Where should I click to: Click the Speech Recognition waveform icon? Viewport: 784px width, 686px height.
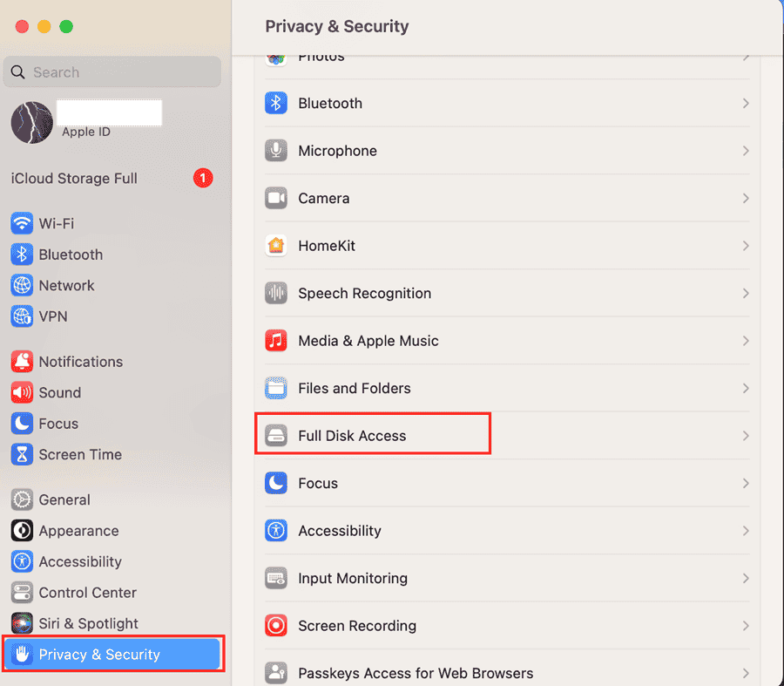pos(276,294)
